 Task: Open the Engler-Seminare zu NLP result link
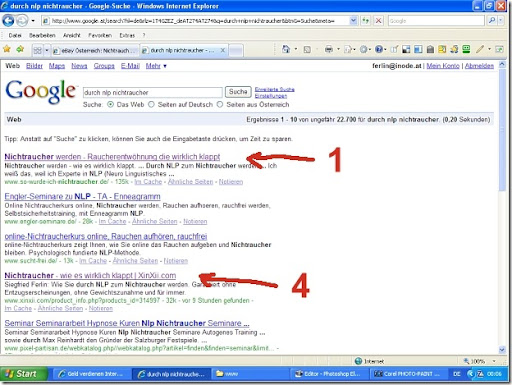click(82, 196)
